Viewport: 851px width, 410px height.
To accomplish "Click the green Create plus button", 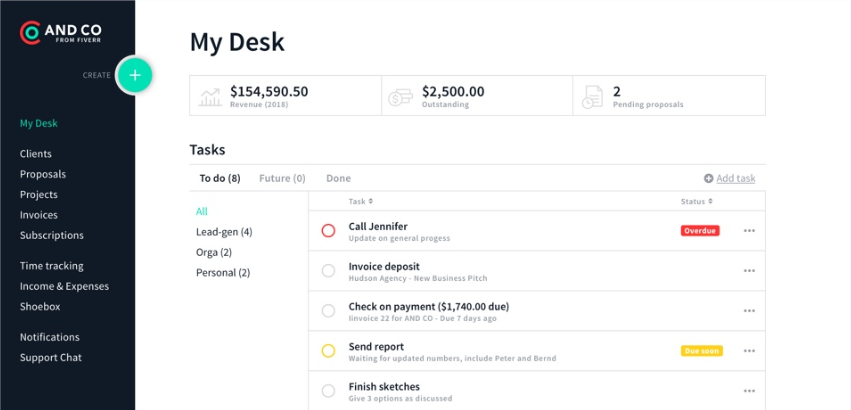I will tap(135, 75).
